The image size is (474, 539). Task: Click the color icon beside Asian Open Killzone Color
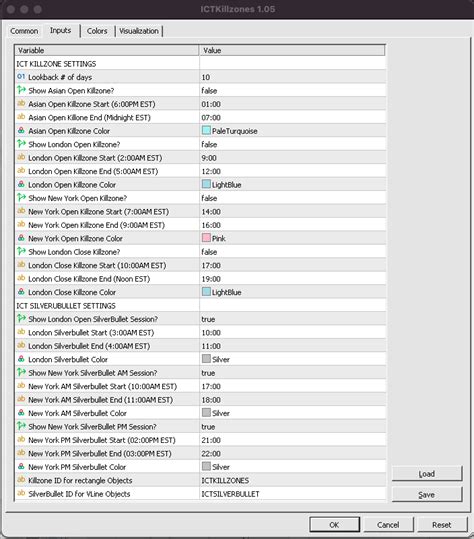(x=21, y=131)
